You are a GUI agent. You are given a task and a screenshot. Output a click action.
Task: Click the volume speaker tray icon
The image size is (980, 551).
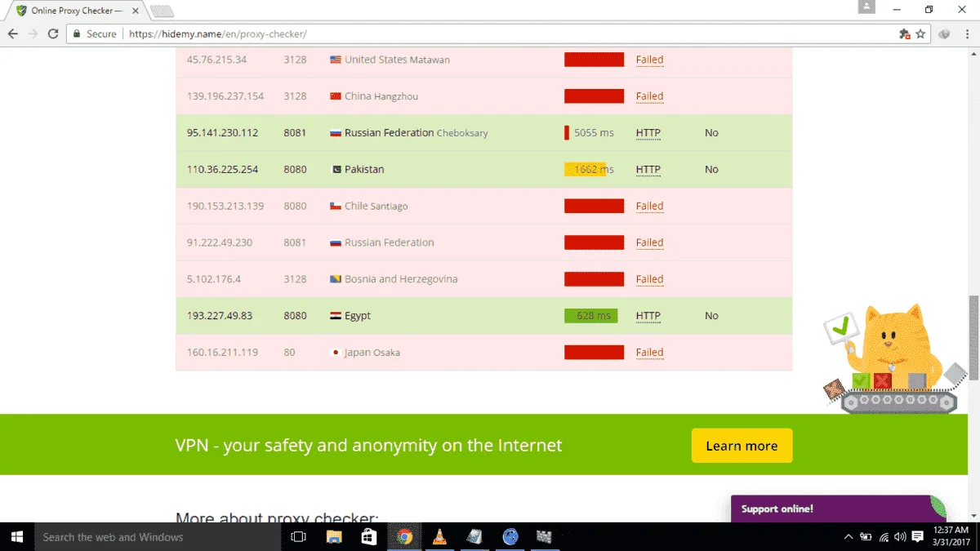click(x=900, y=537)
